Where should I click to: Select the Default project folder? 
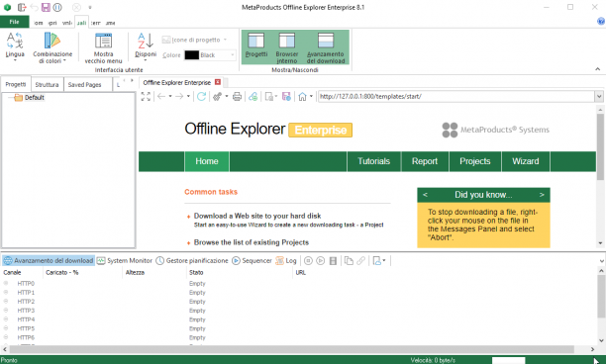pos(30,98)
